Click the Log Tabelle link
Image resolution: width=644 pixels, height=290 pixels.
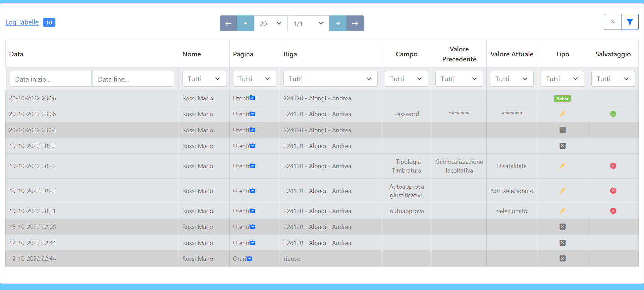point(22,22)
